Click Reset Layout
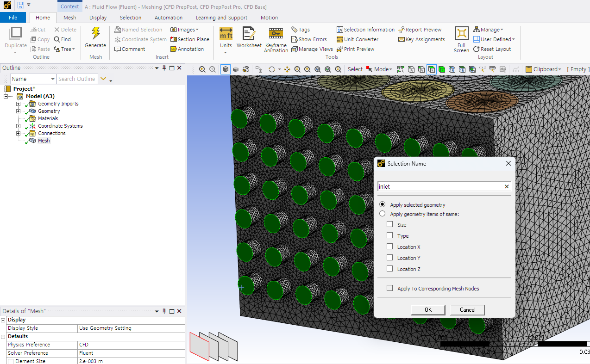 [492, 49]
